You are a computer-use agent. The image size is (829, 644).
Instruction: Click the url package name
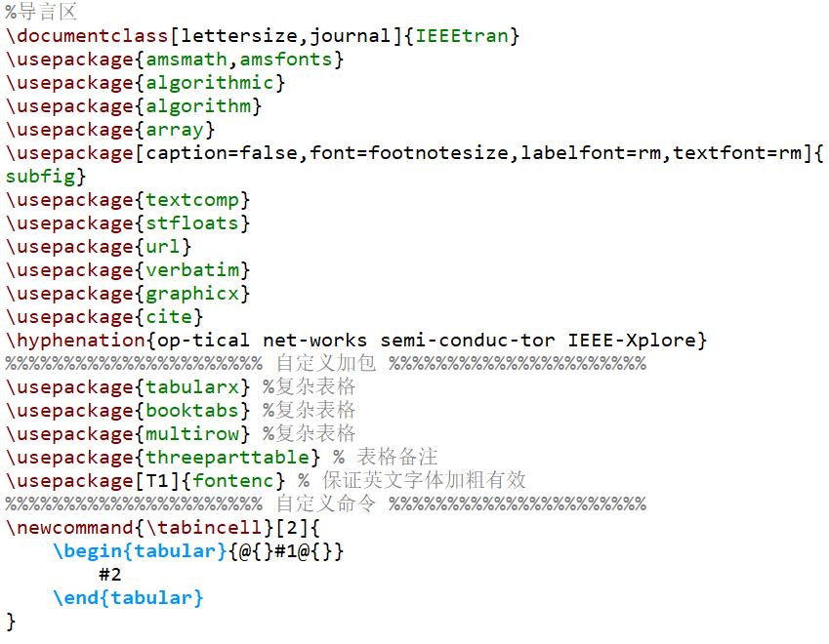(163, 247)
